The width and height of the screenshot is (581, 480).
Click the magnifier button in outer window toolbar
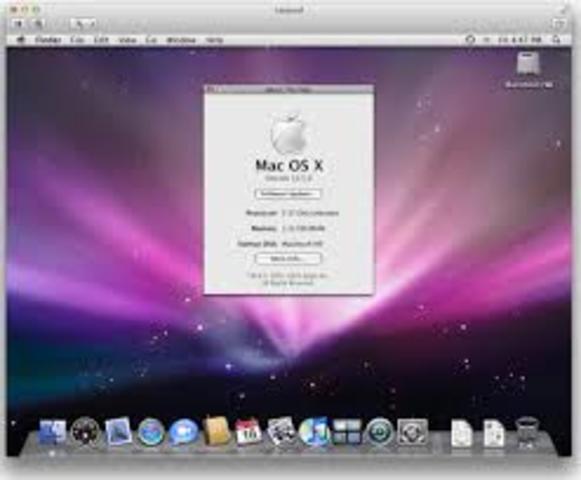click(x=39, y=24)
